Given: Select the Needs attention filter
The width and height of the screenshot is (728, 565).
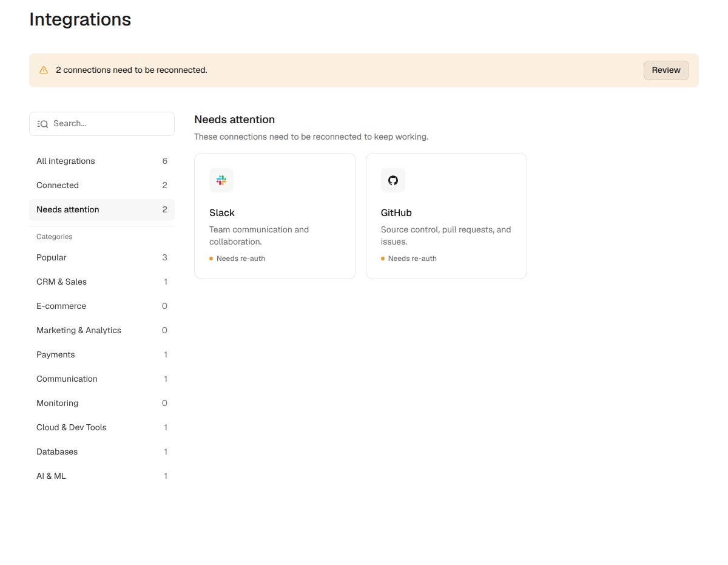Looking at the screenshot, I should pos(102,210).
